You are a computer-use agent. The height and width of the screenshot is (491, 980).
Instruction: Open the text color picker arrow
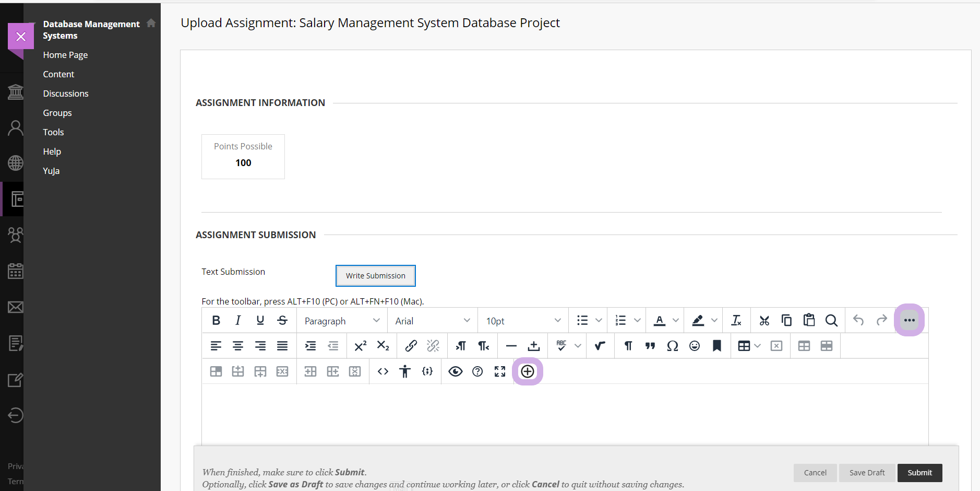click(x=676, y=321)
